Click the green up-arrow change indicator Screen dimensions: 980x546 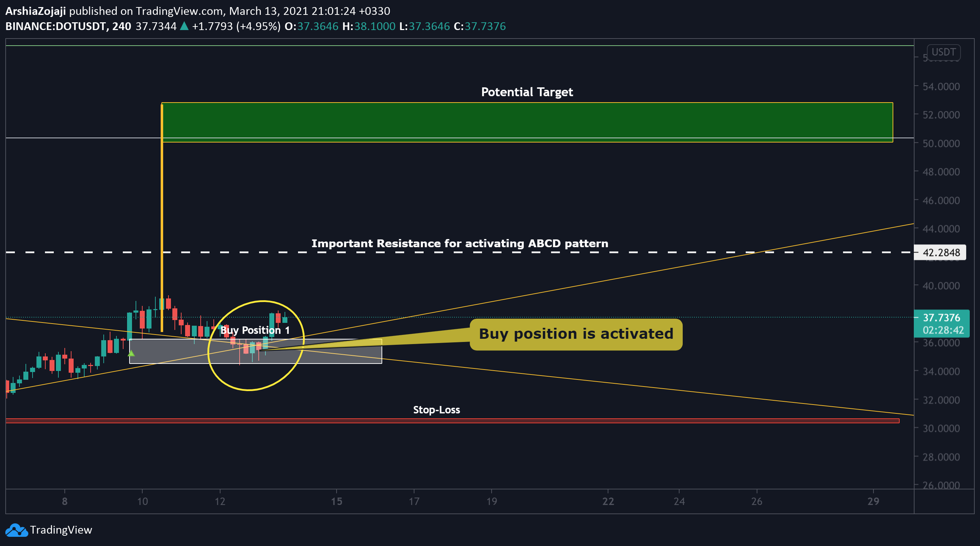[x=184, y=26]
